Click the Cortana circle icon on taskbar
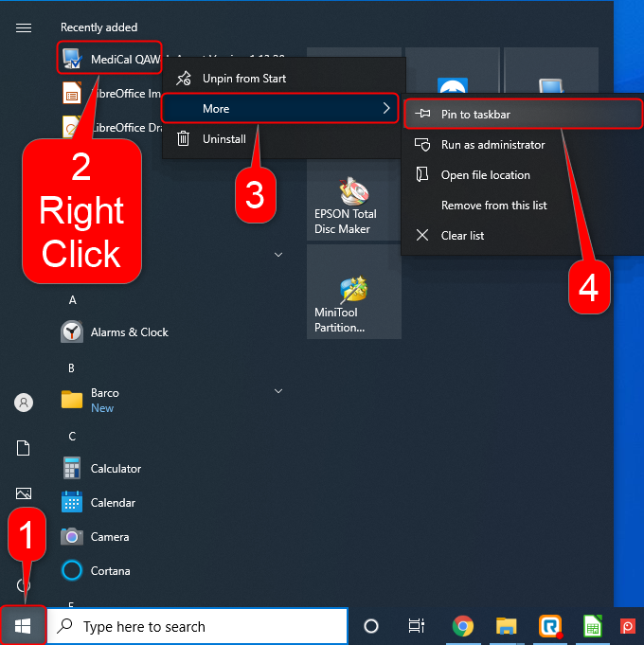The height and width of the screenshot is (645, 644). pyautogui.click(x=371, y=626)
